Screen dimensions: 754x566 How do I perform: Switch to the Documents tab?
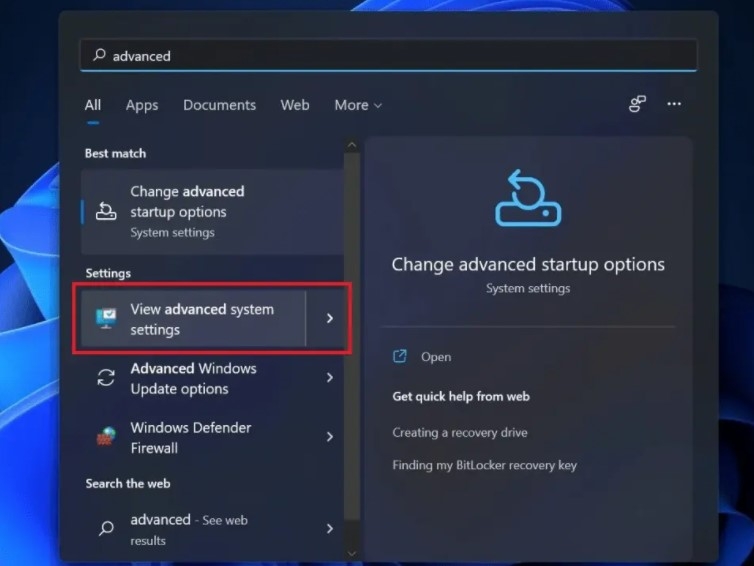pyautogui.click(x=219, y=105)
